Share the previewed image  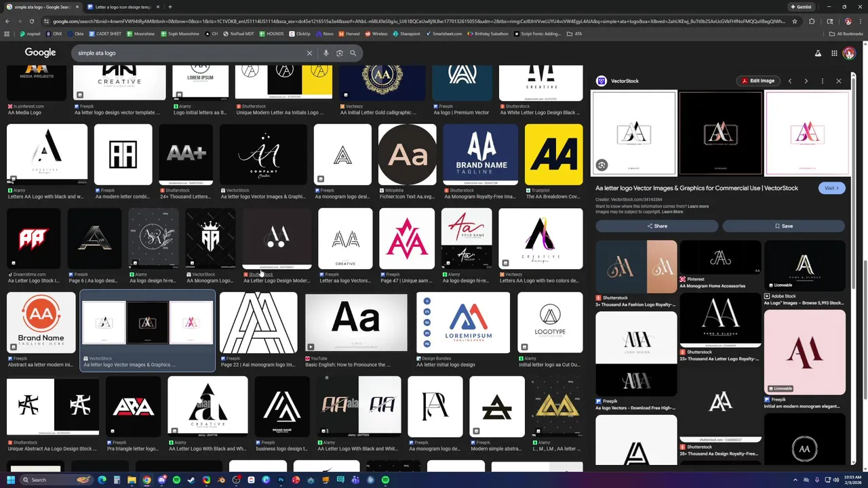coord(656,226)
